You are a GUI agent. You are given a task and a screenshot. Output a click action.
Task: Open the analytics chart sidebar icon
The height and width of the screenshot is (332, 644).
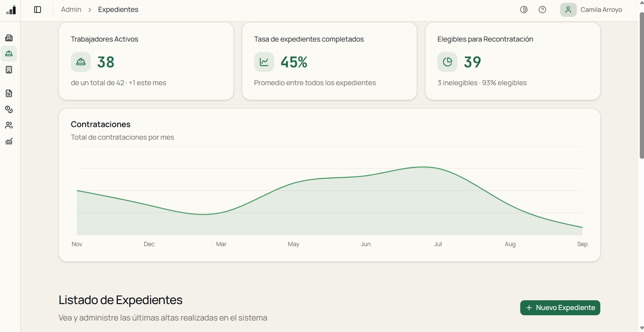[9, 141]
